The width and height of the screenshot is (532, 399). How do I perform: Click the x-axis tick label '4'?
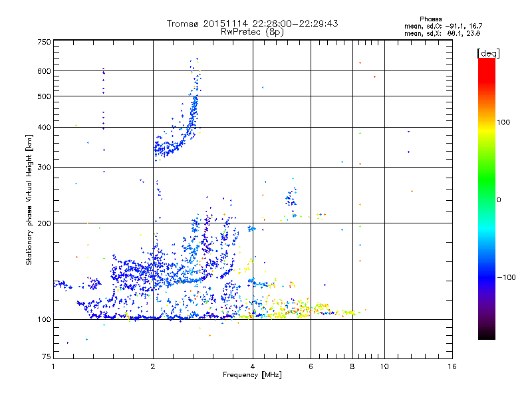click(x=253, y=366)
